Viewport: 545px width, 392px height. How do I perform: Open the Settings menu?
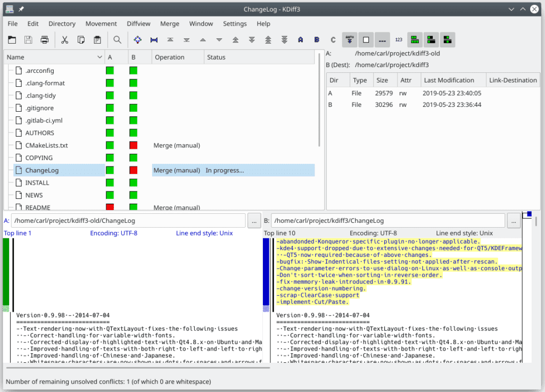coord(235,23)
